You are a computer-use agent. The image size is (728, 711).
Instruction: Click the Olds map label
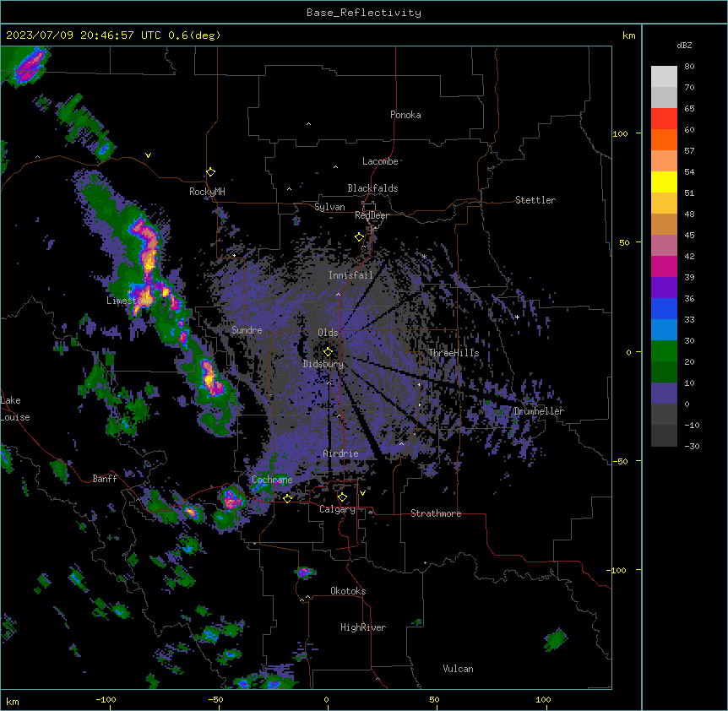(x=328, y=333)
